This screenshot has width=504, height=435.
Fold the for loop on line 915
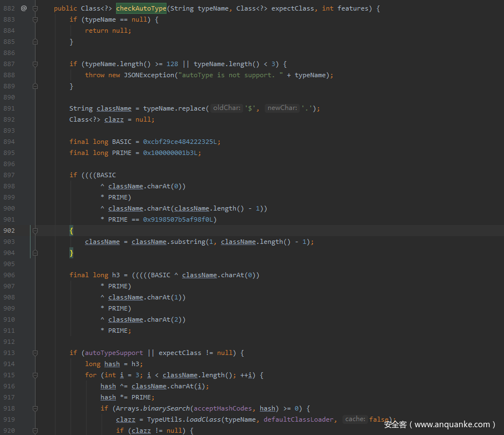tap(36, 375)
